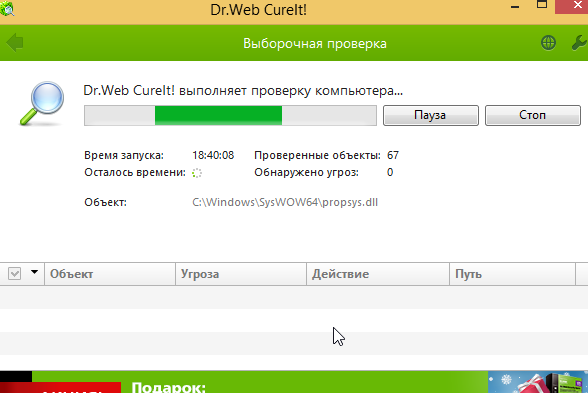
Task: Sort by the Действие column header
Action: pyautogui.click(x=378, y=274)
